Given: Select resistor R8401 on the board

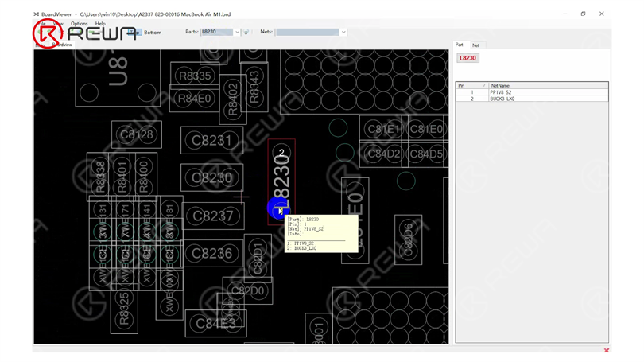Looking at the screenshot, I should [x=122, y=177].
